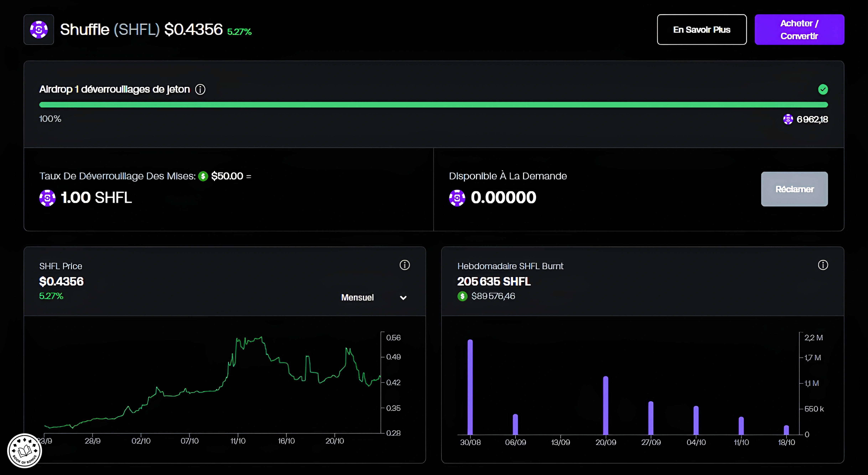Click the Mensuel dropdown chevron arrow
Viewport: 868px width, 475px height.
403,298
